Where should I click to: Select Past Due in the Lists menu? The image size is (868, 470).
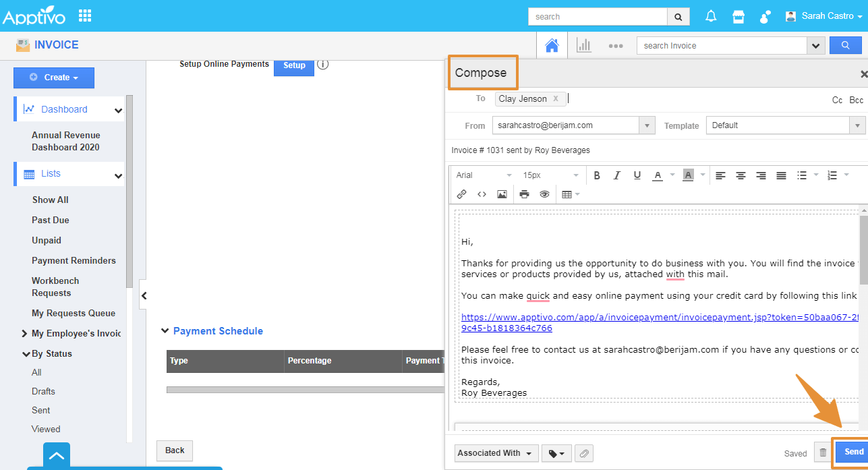[x=51, y=220]
